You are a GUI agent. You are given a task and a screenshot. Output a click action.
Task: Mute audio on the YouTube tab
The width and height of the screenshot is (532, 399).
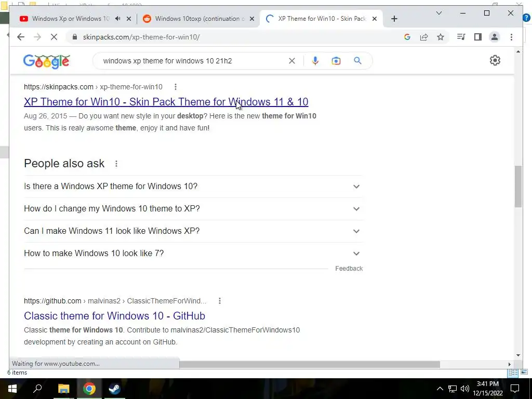click(x=118, y=19)
